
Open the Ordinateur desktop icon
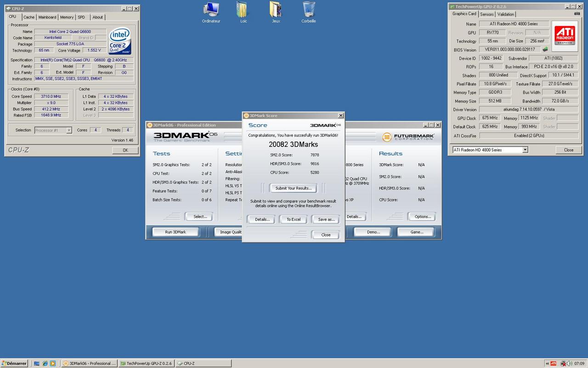coord(211,12)
